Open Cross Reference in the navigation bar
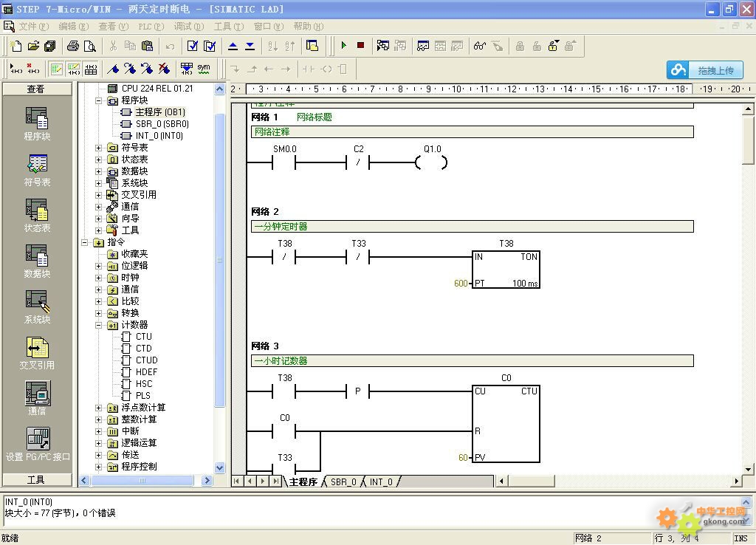 37,353
